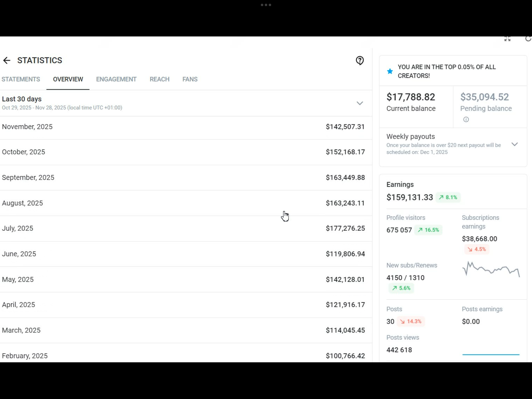Viewport: 532px width, 399px height.
Task: Open the July, 2025 earnings row
Action: tap(183, 228)
